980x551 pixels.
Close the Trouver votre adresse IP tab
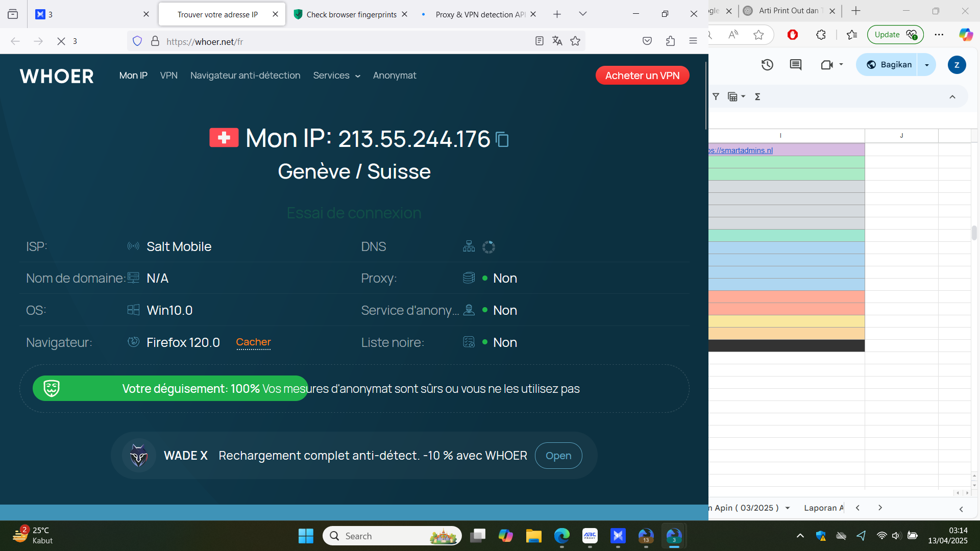pyautogui.click(x=275, y=14)
